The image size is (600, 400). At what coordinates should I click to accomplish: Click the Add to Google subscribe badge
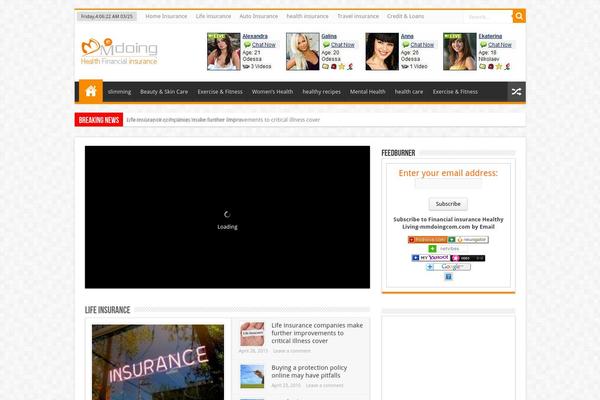(x=448, y=267)
